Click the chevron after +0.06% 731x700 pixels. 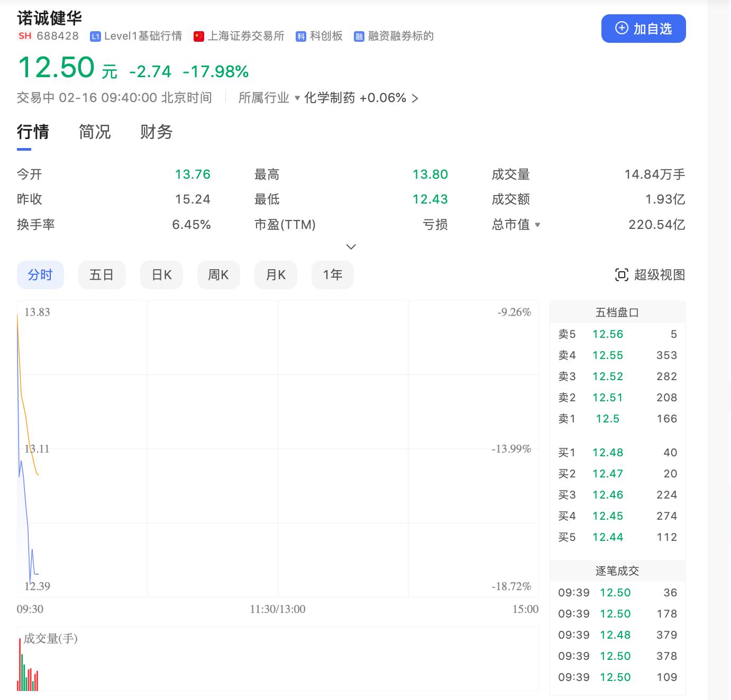415,98
